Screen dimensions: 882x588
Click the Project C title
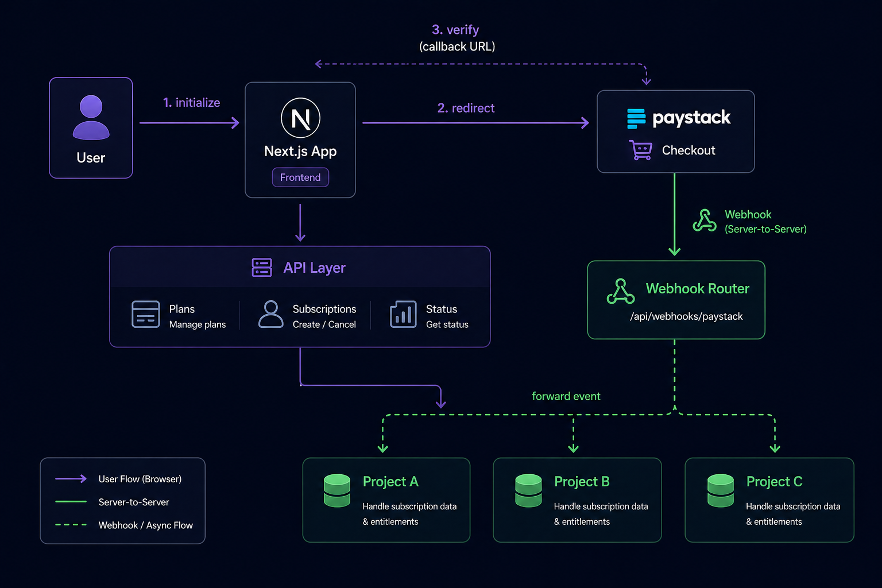click(774, 482)
